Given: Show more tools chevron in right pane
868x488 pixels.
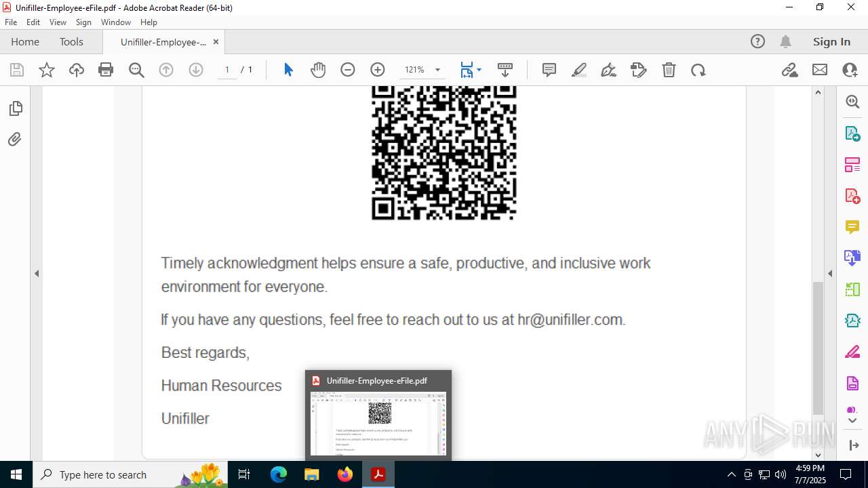Looking at the screenshot, I should click(x=852, y=421).
